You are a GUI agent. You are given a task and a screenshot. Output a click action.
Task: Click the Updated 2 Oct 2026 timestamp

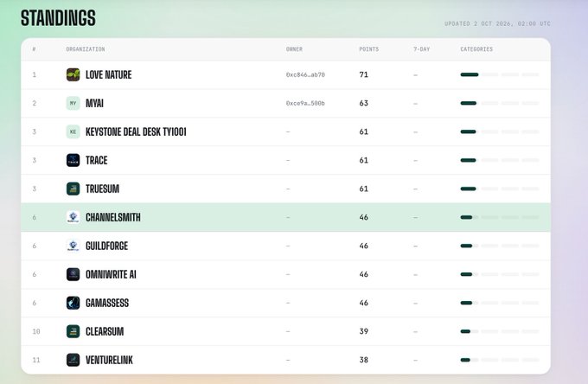(x=497, y=23)
